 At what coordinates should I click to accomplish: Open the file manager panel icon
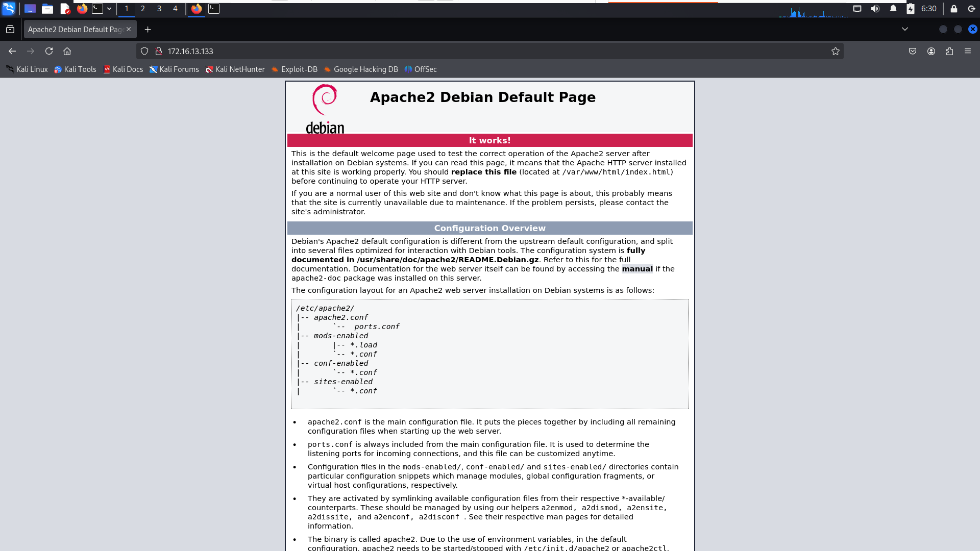pos(47,9)
